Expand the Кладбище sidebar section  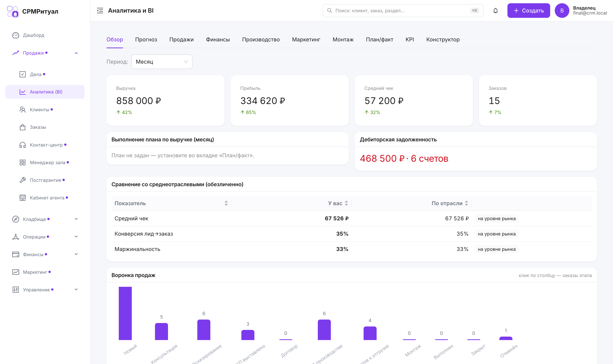(x=76, y=219)
